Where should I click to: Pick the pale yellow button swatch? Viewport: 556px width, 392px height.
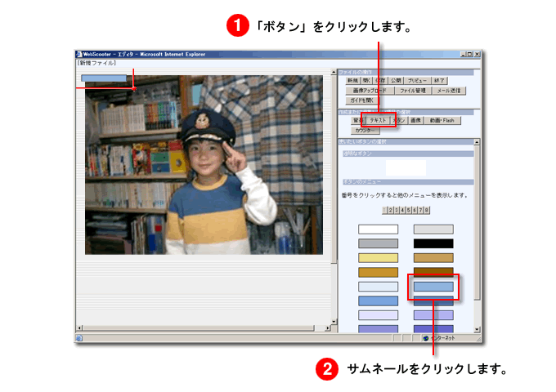pyautogui.click(x=378, y=258)
